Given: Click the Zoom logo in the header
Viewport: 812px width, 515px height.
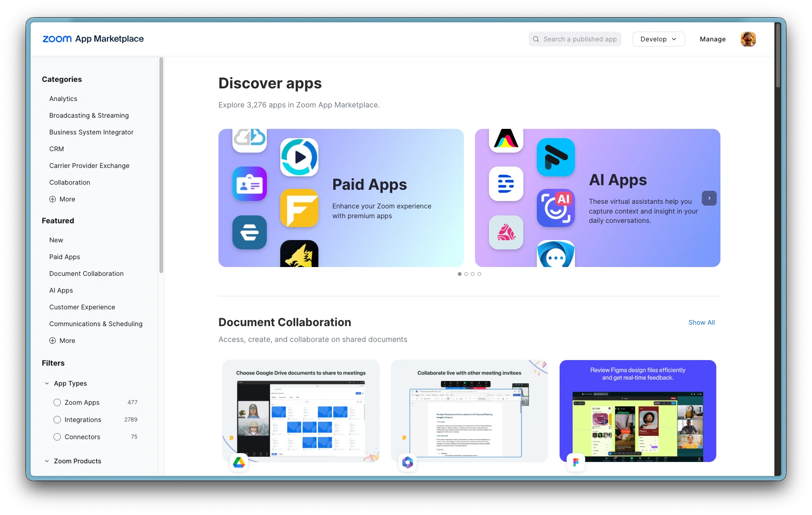Looking at the screenshot, I should pos(57,39).
